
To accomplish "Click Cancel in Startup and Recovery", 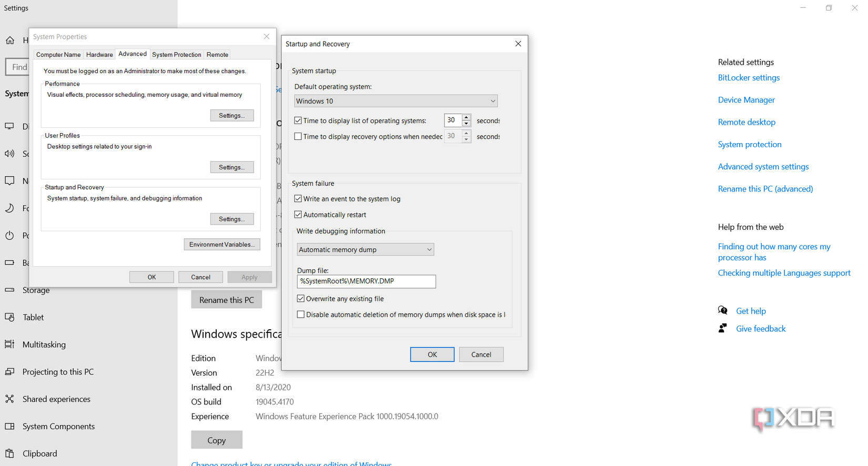I will pyautogui.click(x=481, y=354).
